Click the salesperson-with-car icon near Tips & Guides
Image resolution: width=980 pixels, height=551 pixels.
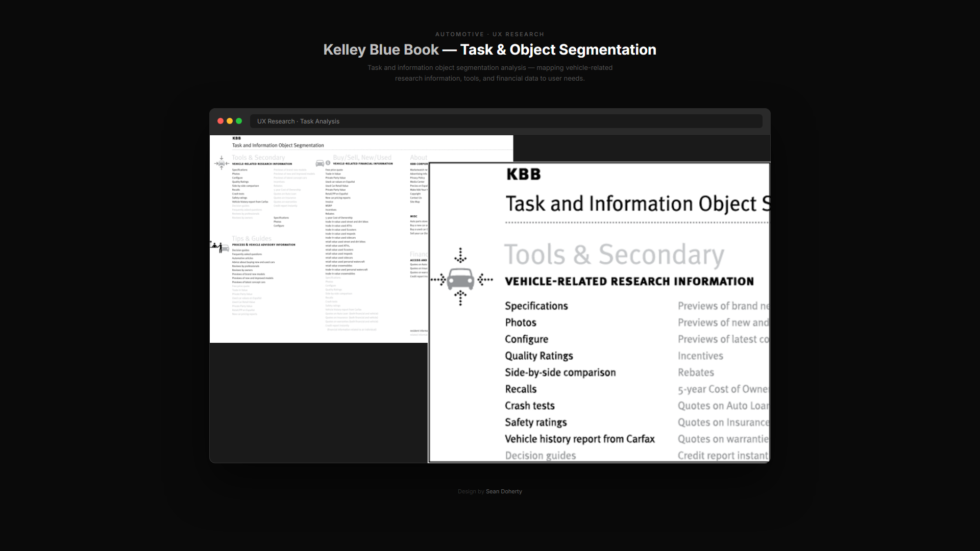[220, 247]
